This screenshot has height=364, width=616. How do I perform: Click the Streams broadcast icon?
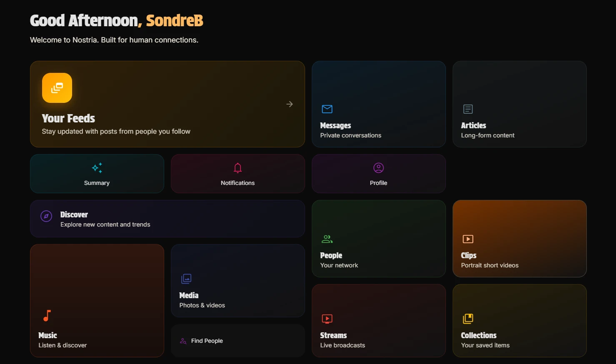[x=327, y=319]
